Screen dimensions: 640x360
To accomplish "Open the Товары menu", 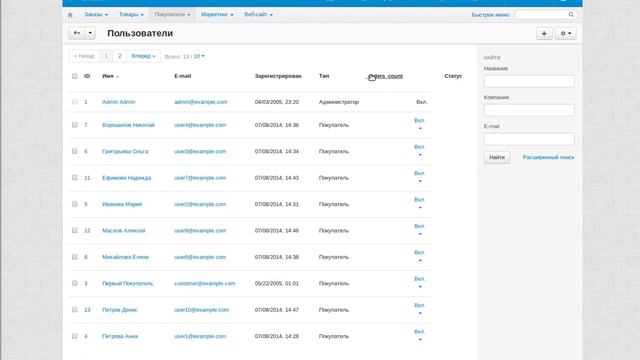I will click(x=131, y=14).
